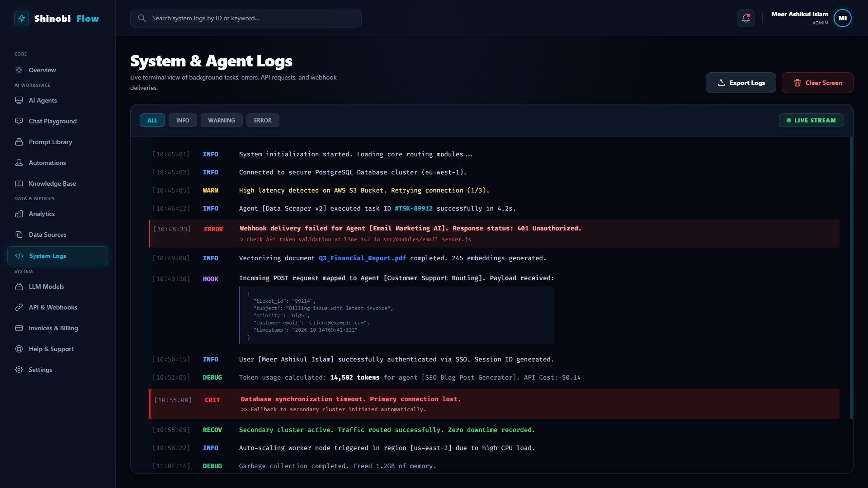Viewport: 868px width, 488px height.
Task: Click the Knowledge Base book icon
Action: [x=19, y=183]
